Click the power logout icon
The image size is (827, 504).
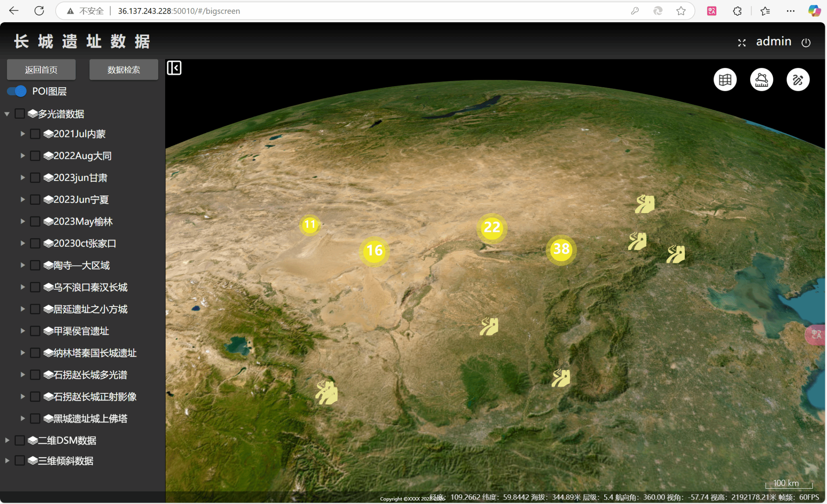[806, 42]
